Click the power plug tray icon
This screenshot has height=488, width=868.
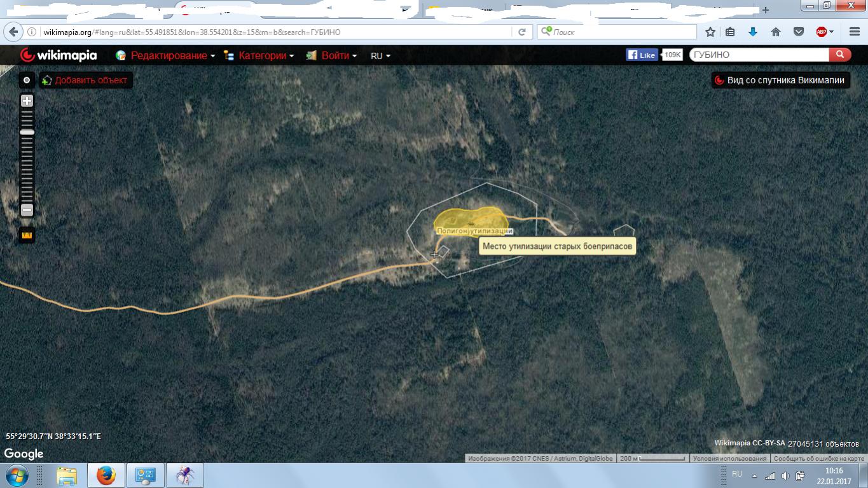click(x=800, y=475)
